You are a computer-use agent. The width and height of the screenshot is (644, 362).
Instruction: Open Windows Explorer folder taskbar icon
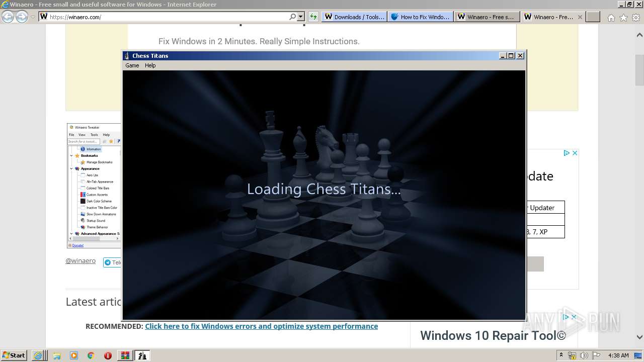coord(57,355)
